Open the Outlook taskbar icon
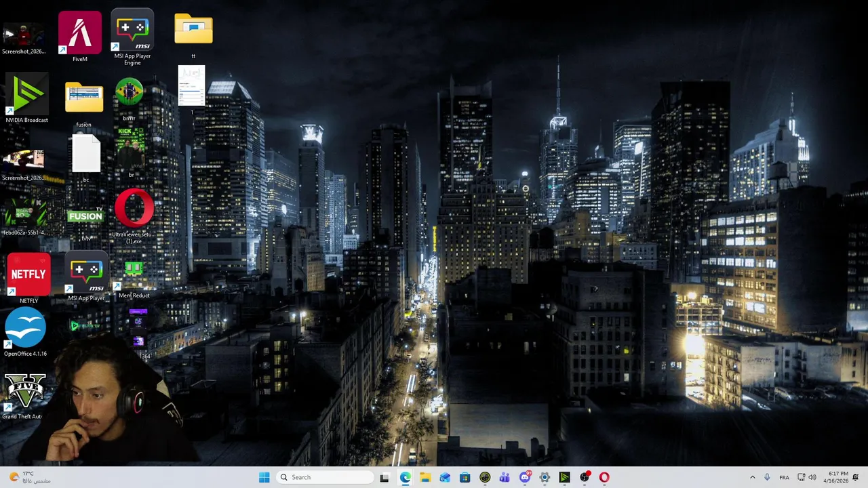The image size is (868, 488). [445, 477]
